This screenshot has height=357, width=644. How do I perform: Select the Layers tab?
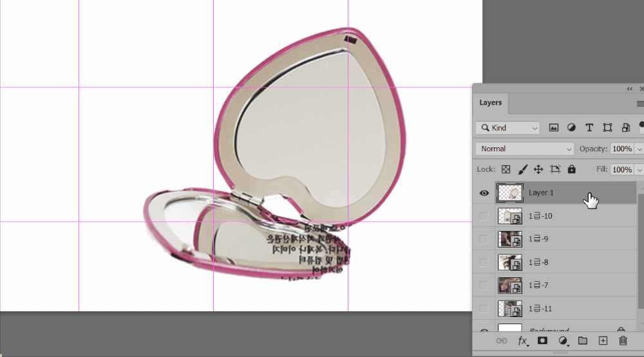point(490,102)
